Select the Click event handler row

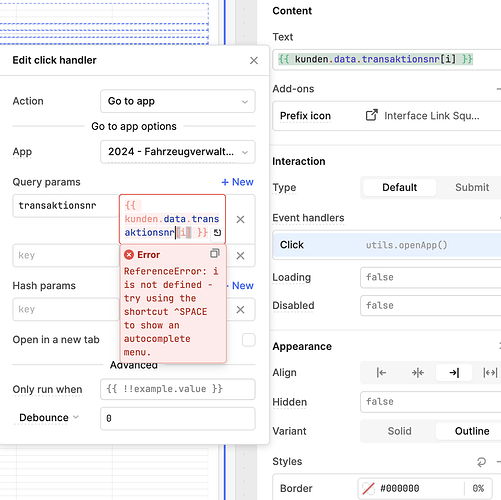pos(387,245)
